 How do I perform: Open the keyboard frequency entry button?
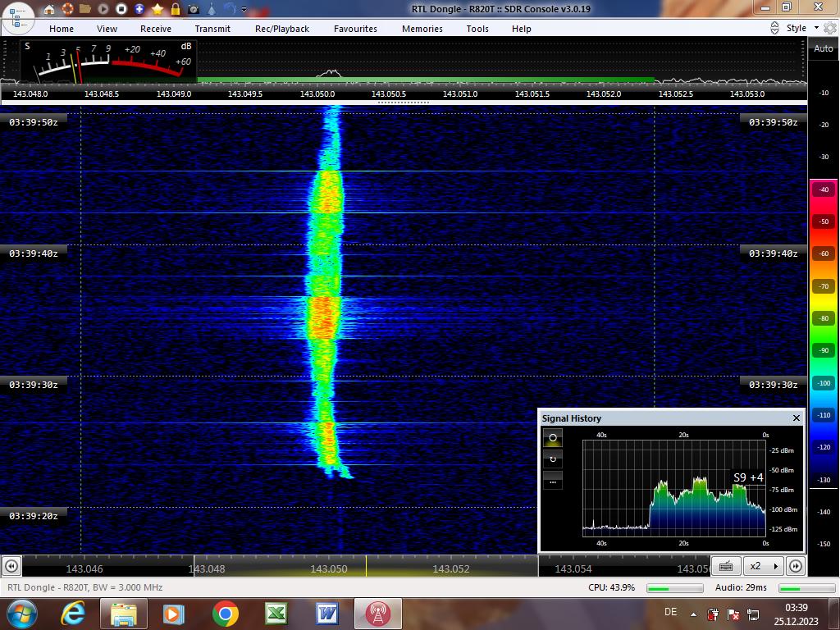tap(726, 566)
